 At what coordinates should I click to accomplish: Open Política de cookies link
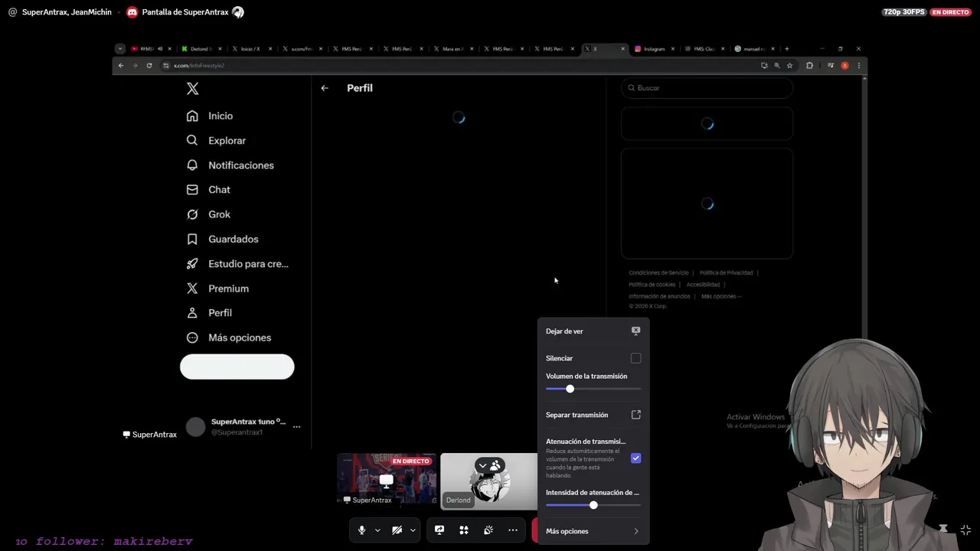coord(652,285)
